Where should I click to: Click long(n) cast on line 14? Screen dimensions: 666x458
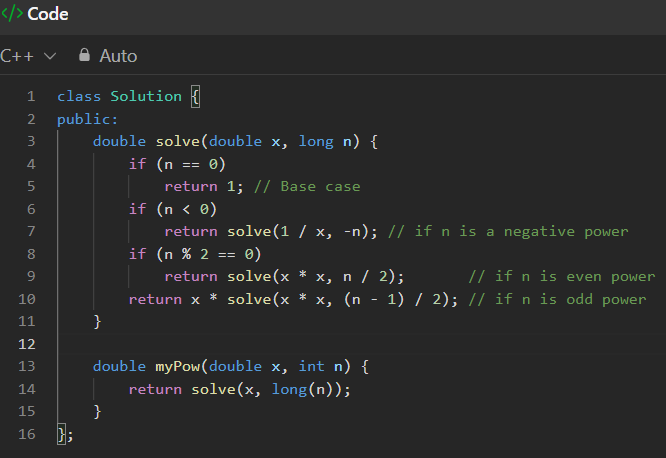coord(307,389)
